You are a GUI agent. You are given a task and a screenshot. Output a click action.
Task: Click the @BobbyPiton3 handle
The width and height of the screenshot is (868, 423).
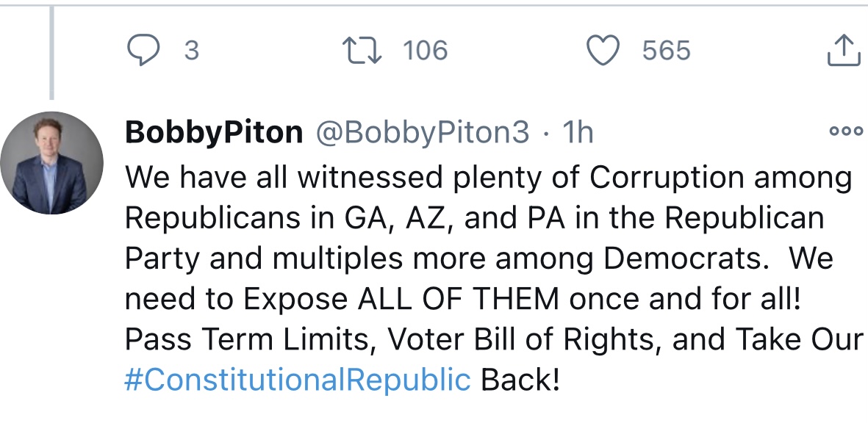(x=422, y=133)
